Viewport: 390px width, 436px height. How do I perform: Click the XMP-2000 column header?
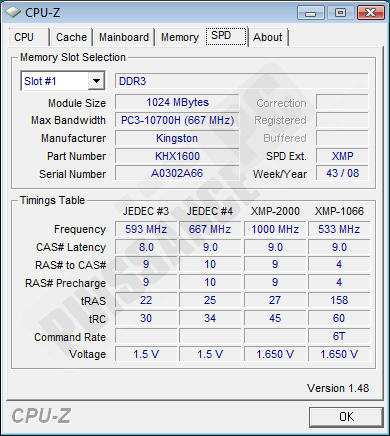[x=275, y=211]
